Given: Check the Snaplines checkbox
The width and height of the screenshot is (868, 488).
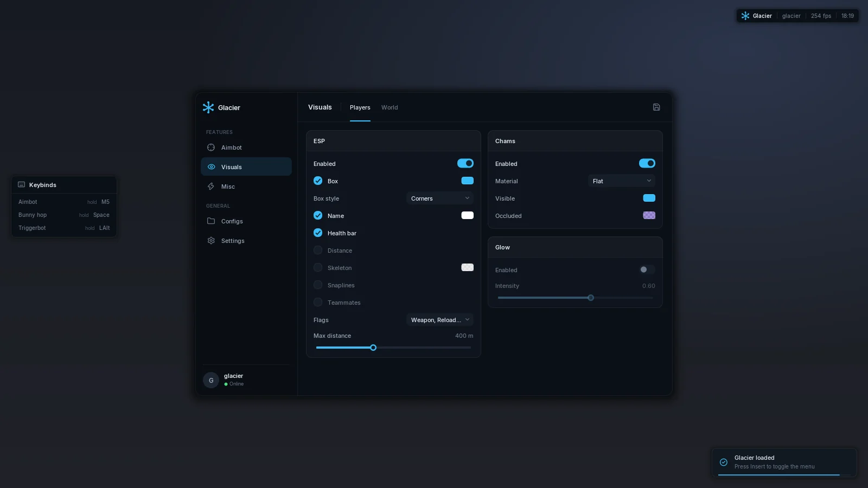Looking at the screenshot, I should pyautogui.click(x=318, y=285).
